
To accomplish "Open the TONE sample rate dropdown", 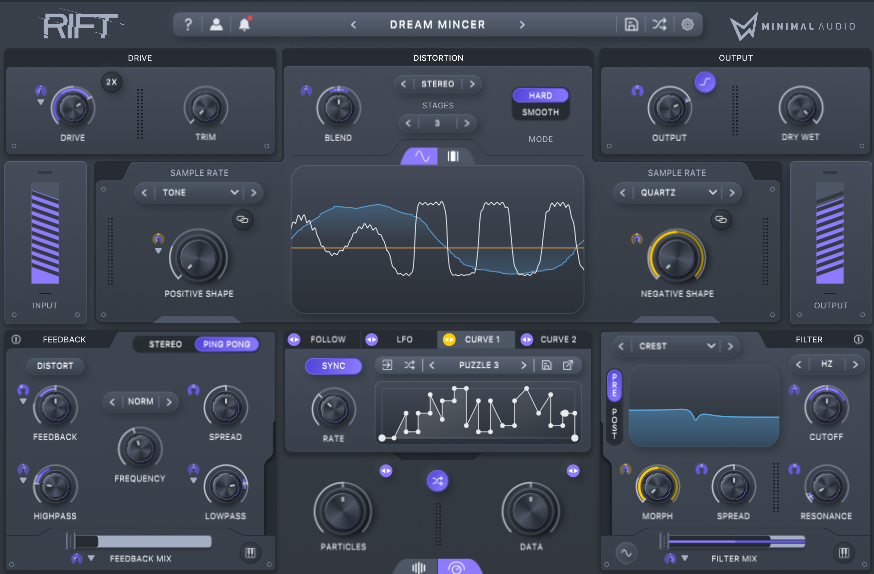I will click(x=200, y=192).
